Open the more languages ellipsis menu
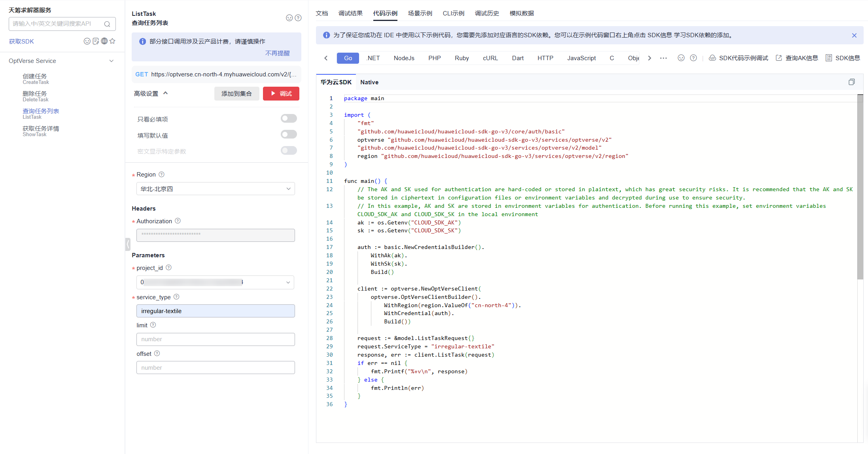 tap(664, 58)
